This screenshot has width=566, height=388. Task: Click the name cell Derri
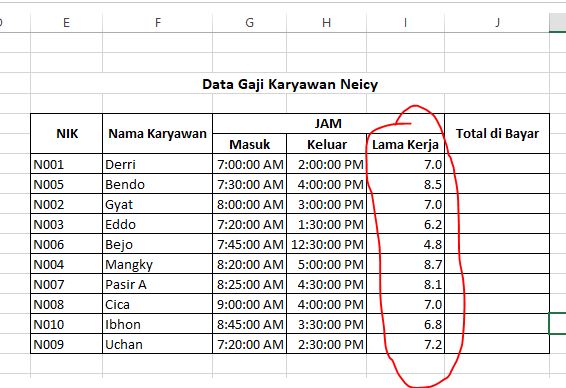(158, 164)
